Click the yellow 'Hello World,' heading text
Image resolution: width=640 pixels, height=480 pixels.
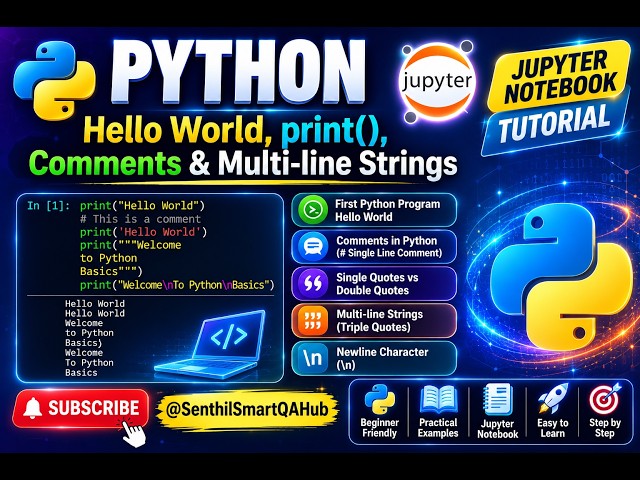(x=178, y=130)
